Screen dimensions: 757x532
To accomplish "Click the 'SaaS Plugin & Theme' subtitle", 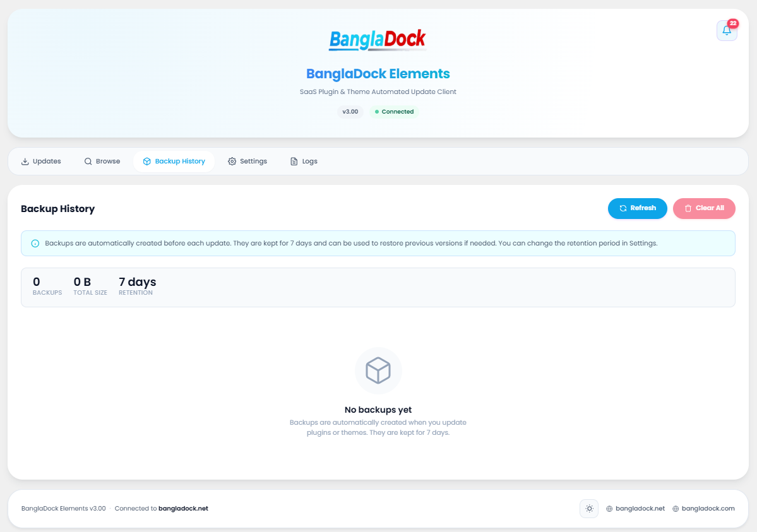I will (x=378, y=92).
